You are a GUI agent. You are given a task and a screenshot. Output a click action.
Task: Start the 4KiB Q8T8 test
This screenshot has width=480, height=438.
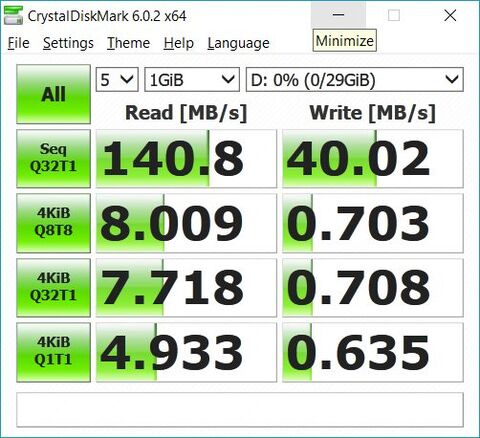coord(53,223)
